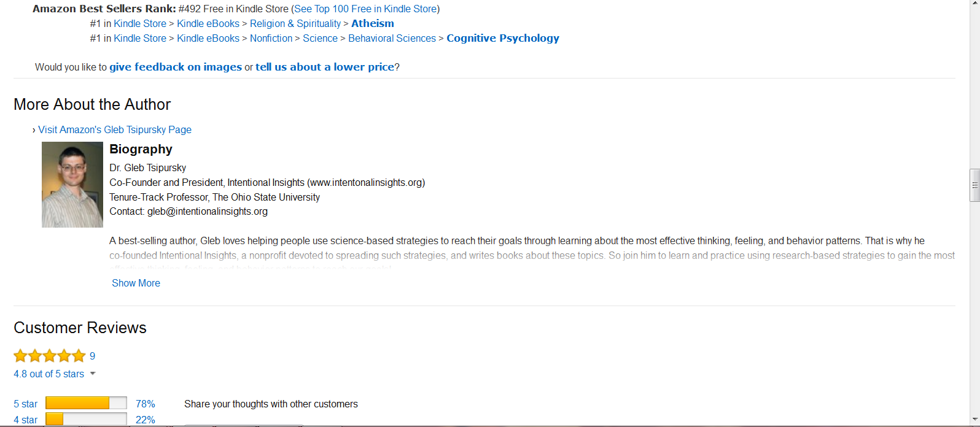
Task: Click the 78% five-star percentage
Action: point(145,404)
